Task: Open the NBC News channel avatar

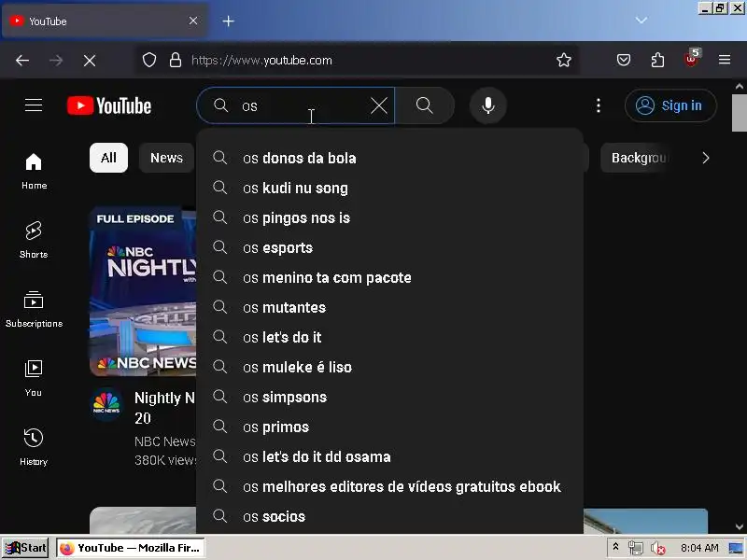Action: click(x=106, y=405)
